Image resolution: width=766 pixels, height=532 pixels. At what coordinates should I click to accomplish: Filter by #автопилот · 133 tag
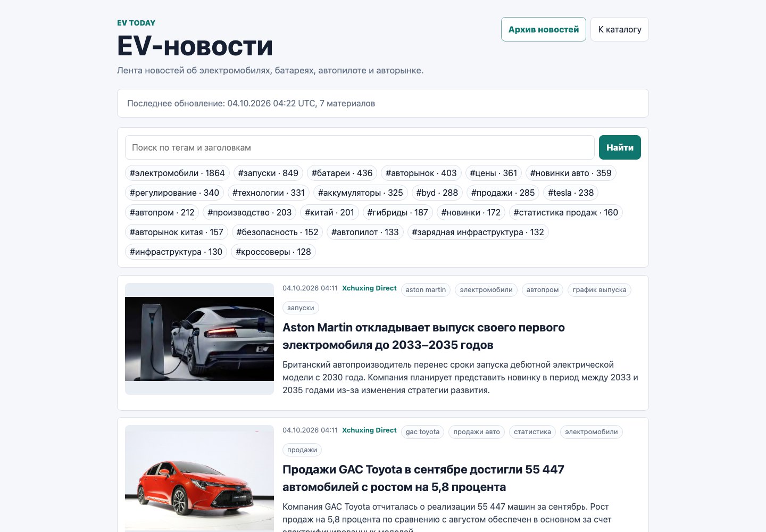365,232
